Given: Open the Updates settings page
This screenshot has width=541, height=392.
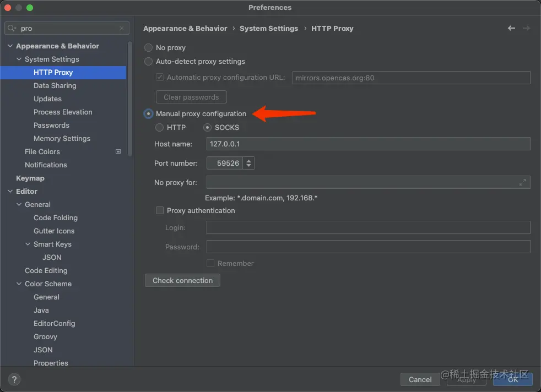Looking at the screenshot, I should 47,99.
